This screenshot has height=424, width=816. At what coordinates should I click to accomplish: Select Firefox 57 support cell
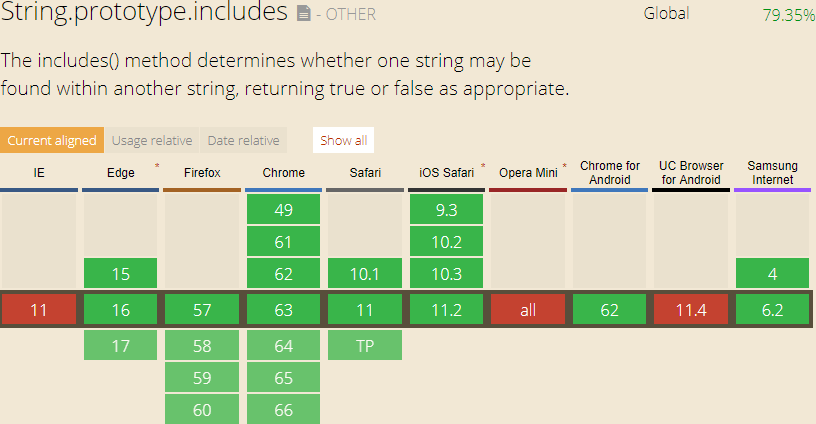pos(202,310)
